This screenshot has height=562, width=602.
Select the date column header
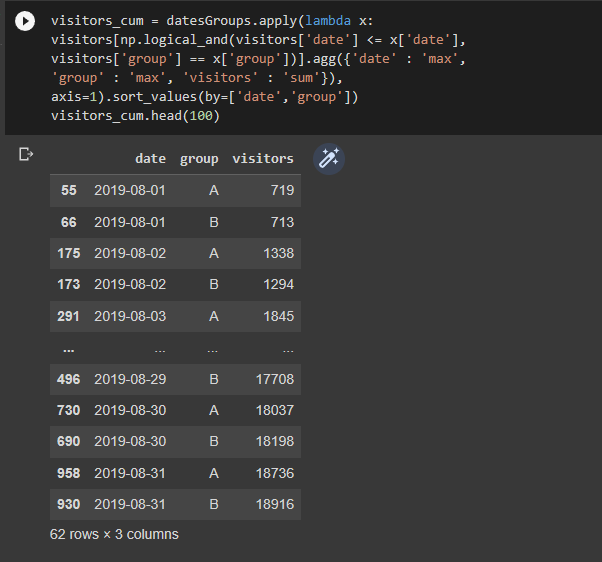[x=150, y=159]
